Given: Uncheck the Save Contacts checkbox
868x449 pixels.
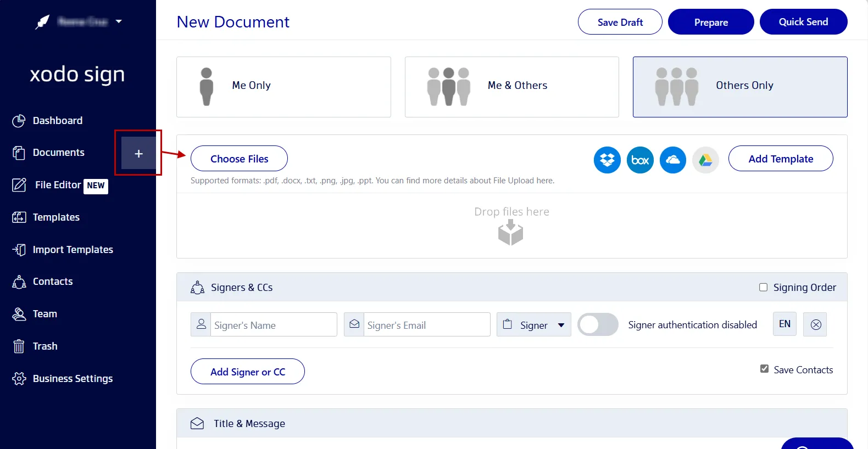Looking at the screenshot, I should (764, 369).
